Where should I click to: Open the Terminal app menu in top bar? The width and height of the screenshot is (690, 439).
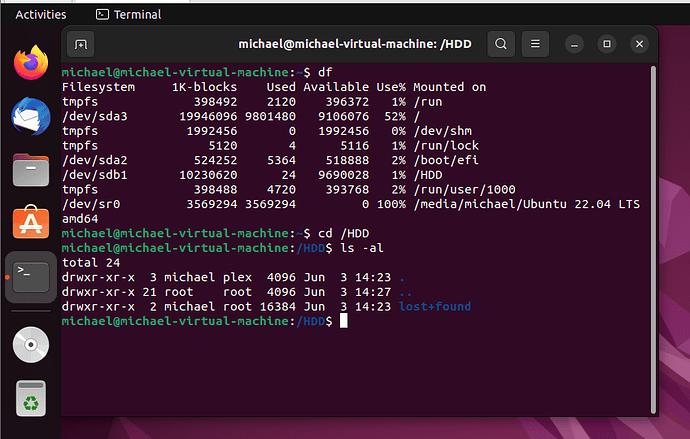click(128, 15)
